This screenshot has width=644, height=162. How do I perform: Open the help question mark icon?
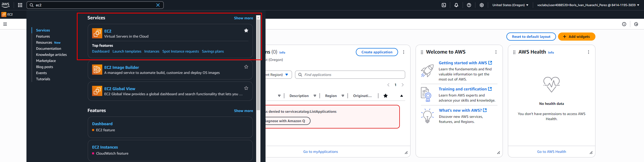pyautogui.click(x=469, y=5)
